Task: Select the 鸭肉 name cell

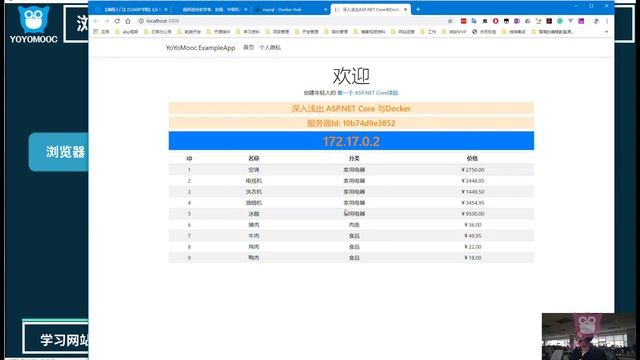Action: tap(253, 258)
